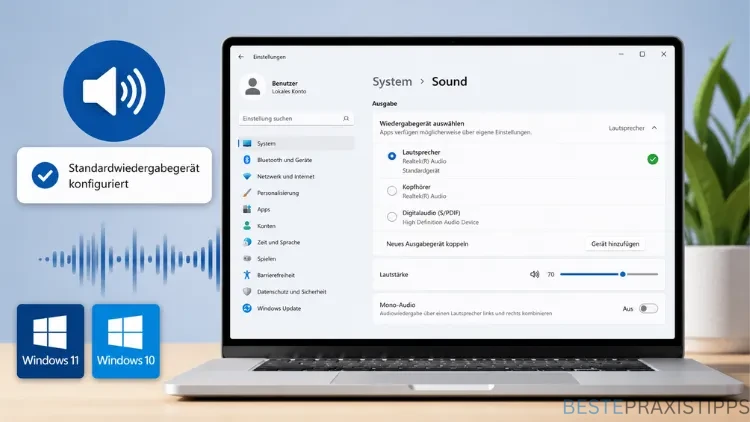Select the Lautsprecher radio button
The image size is (750, 422).
(x=392, y=156)
